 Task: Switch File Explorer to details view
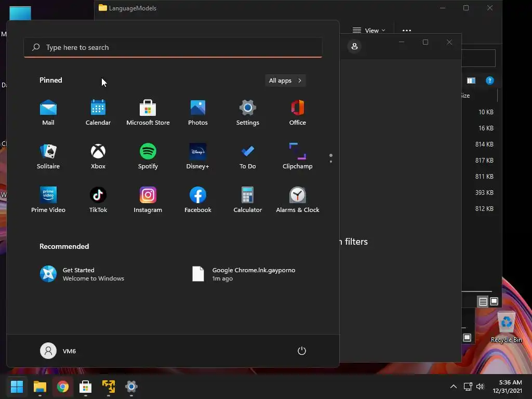pyautogui.click(x=483, y=301)
